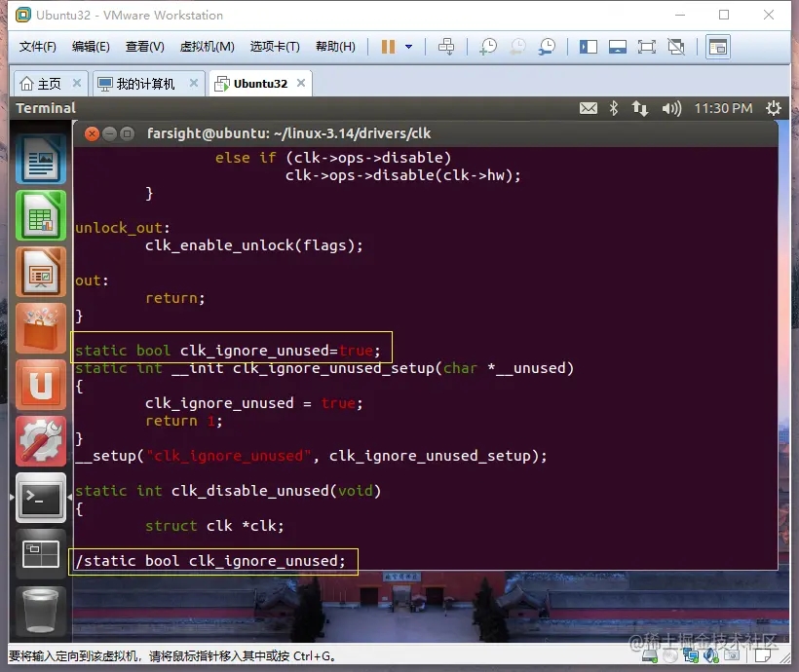Toggle the thumbnail bar view

[x=618, y=47]
